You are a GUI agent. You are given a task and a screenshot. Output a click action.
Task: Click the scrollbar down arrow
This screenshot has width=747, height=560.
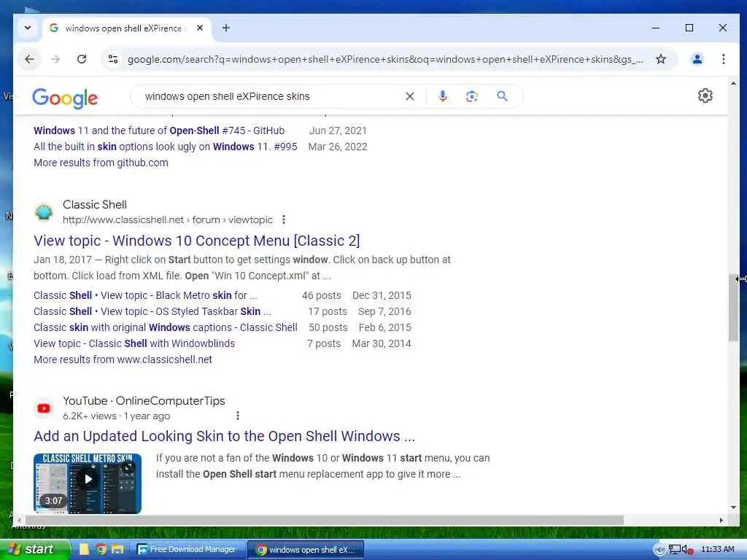[733, 507]
